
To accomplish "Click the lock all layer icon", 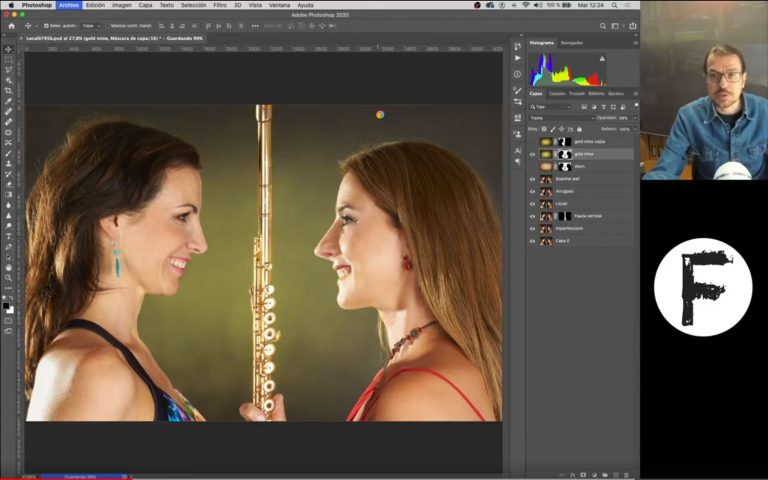I will pos(579,129).
